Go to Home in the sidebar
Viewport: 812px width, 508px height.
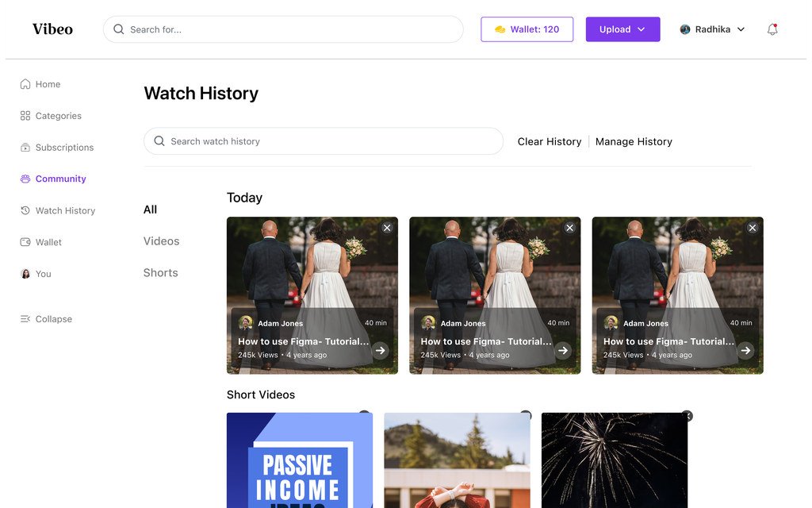[x=40, y=84]
